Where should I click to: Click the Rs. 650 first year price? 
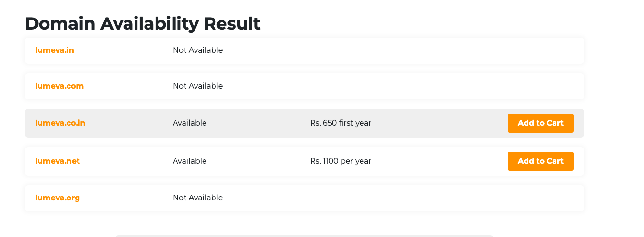(x=341, y=123)
